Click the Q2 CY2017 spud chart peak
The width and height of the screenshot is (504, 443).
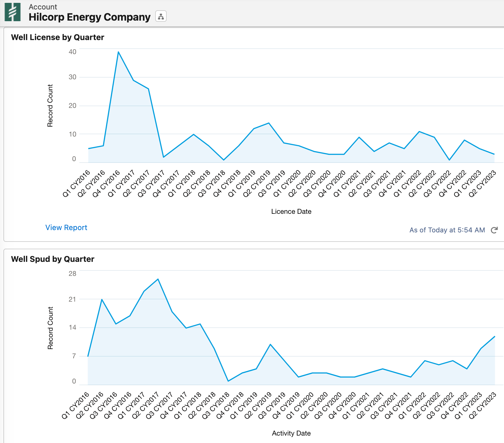158,279
